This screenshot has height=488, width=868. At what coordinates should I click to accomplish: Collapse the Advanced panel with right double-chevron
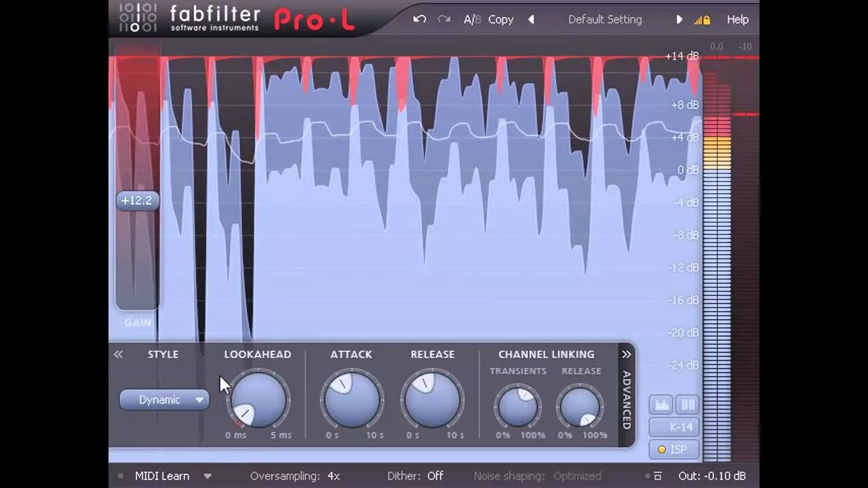627,354
